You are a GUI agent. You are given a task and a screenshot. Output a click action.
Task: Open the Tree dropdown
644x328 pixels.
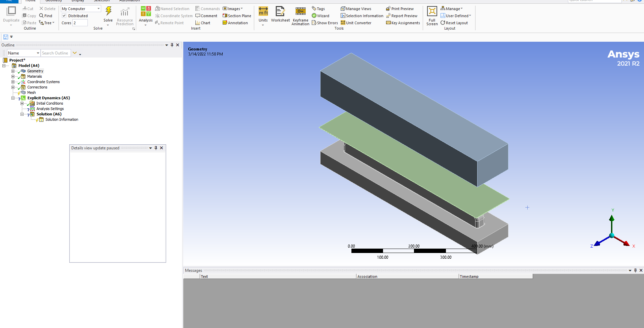47,23
